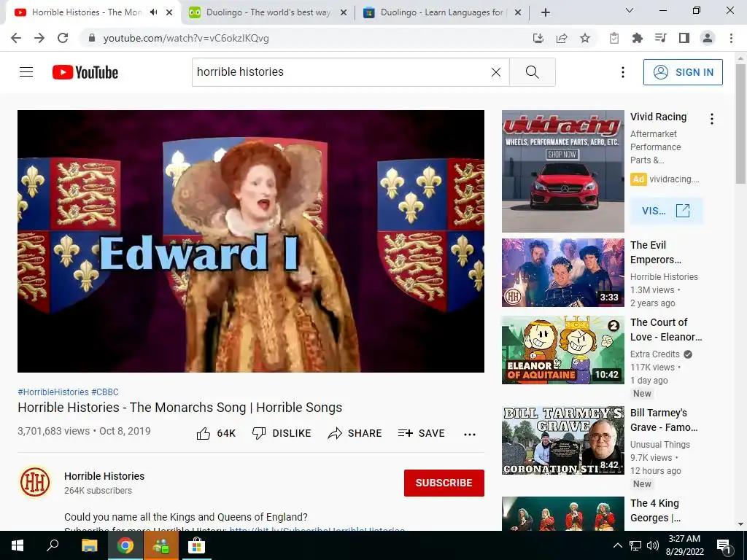Open the notification center icon
747x560 pixels.
[724, 545]
